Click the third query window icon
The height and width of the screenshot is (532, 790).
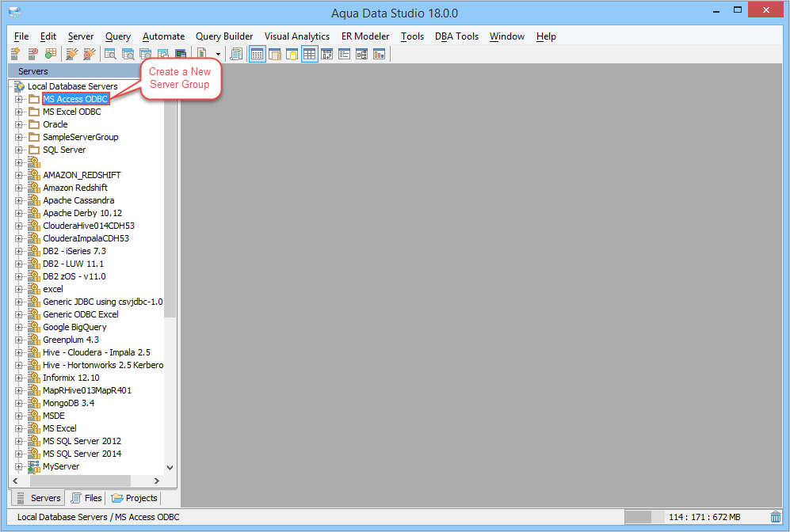(x=146, y=54)
